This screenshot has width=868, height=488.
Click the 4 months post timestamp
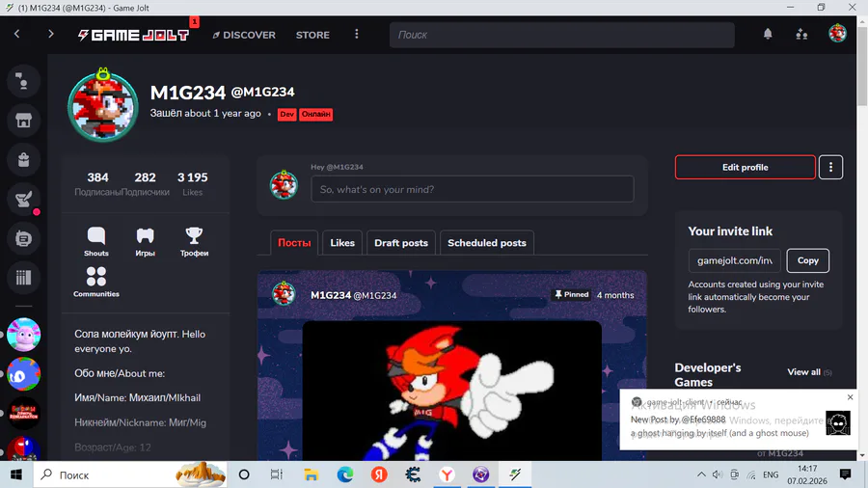(615, 295)
